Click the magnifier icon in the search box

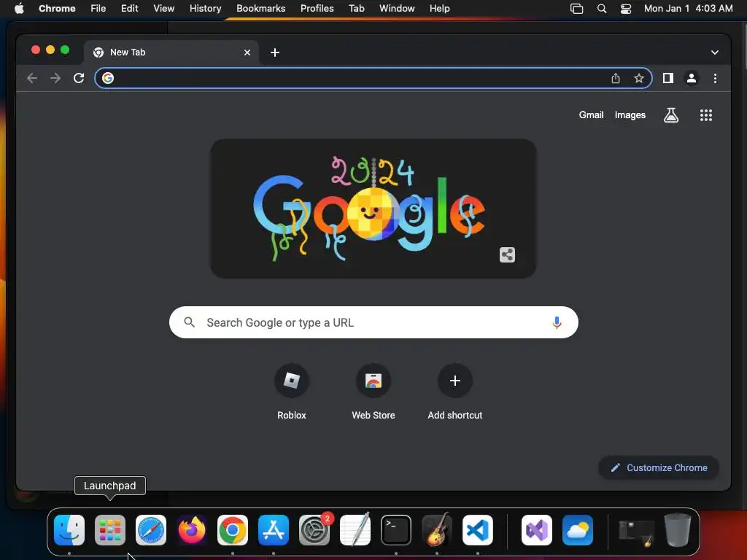pos(189,322)
